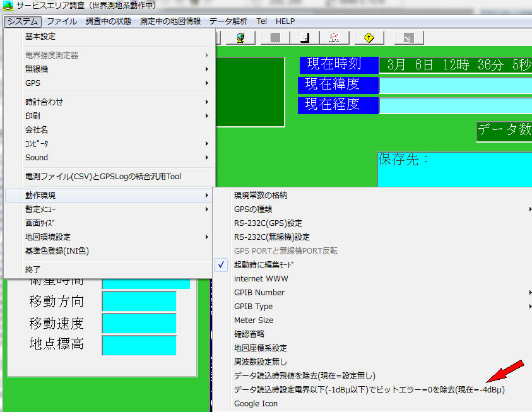Select the Google Icon menu entry
The height and width of the screenshot is (412, 532).
click(256, 404)
